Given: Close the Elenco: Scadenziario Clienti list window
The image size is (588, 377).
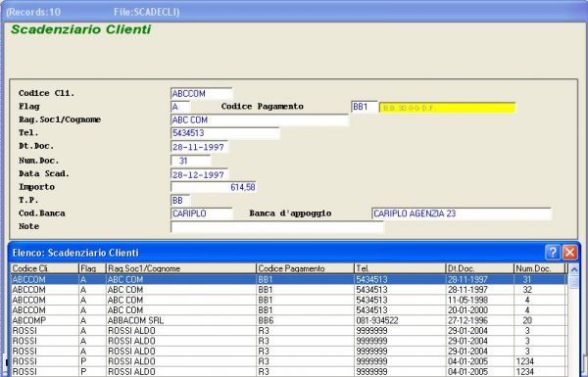Looking at the screenshot, I should (570, 253).
